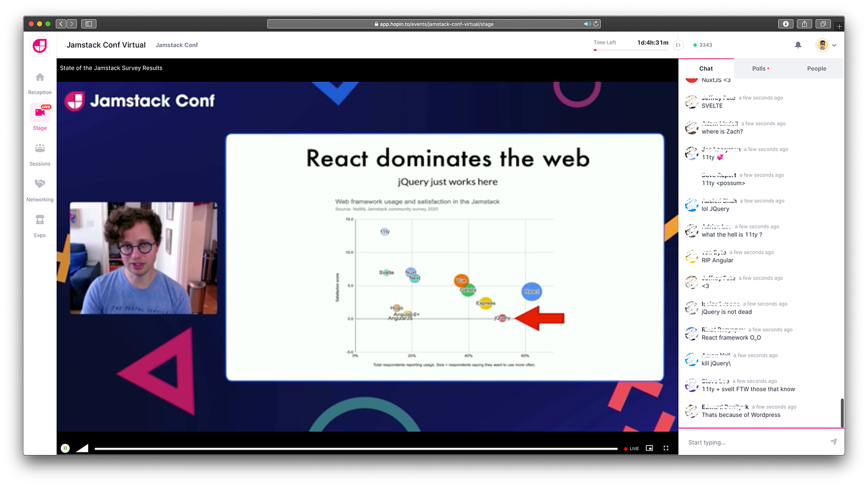Open the user profile avatar menu
This screenshot has height=486, width=868.
[x=826, y=45]
